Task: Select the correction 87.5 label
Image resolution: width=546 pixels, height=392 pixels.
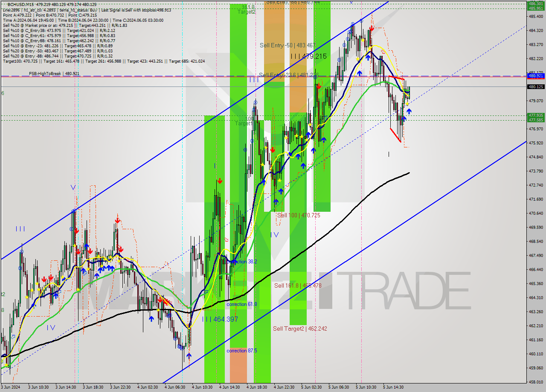Action: 241,351
